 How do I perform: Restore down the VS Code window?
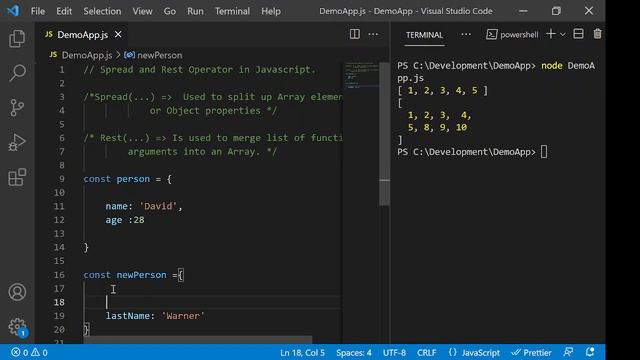(x=556, y=11)
